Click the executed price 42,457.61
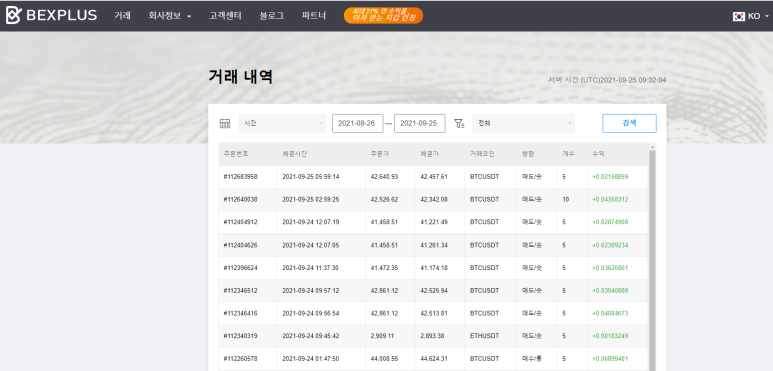 pyautogui.click(x=434, y=176)
